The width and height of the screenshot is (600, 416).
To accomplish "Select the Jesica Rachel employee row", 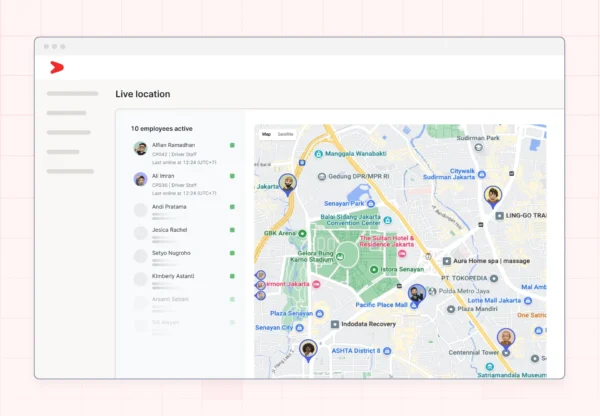I will click(184, 233).
